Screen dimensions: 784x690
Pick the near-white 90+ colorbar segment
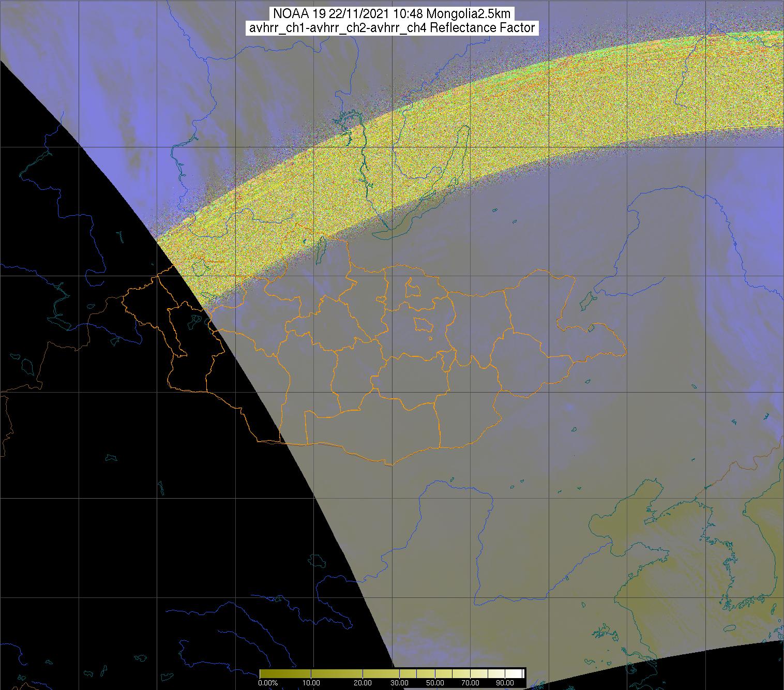pos(514,673)
